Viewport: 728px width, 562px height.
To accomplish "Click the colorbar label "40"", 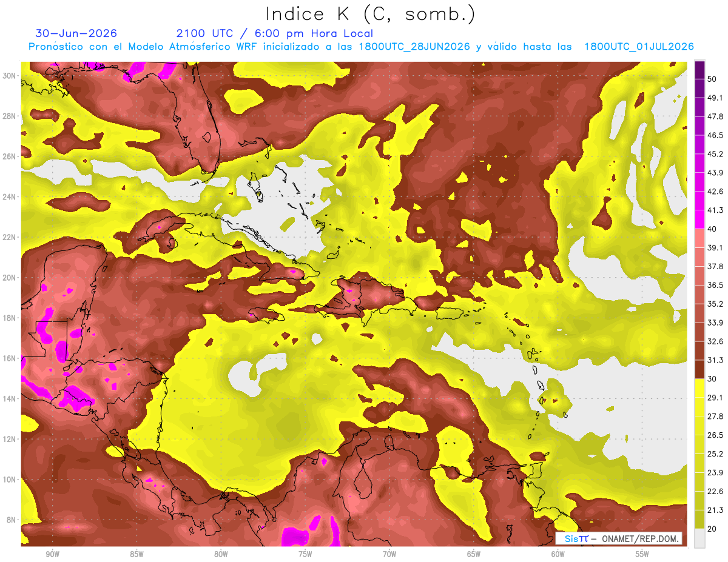I will pos(713,229).
